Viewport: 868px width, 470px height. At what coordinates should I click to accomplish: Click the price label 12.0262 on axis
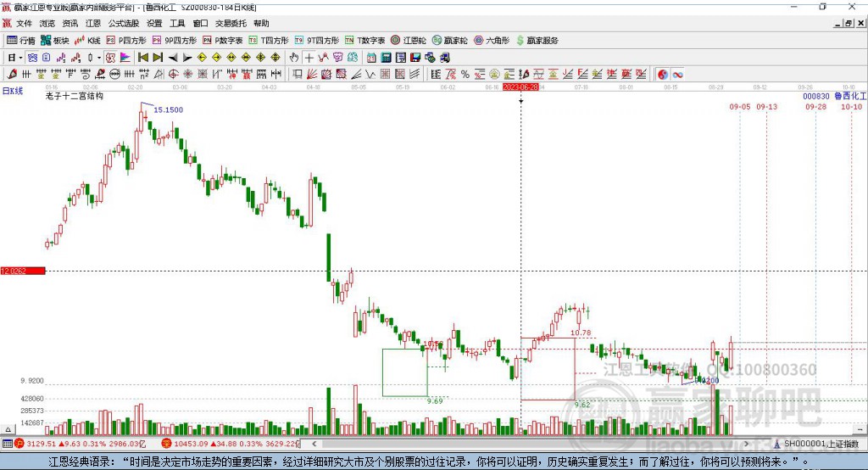click(x=23, y=271)
